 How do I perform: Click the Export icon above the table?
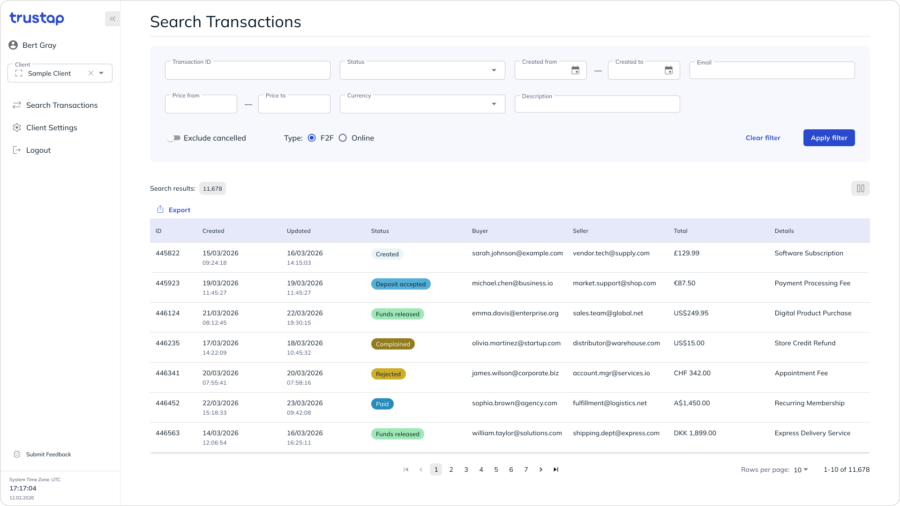click(x=160, y=210)
